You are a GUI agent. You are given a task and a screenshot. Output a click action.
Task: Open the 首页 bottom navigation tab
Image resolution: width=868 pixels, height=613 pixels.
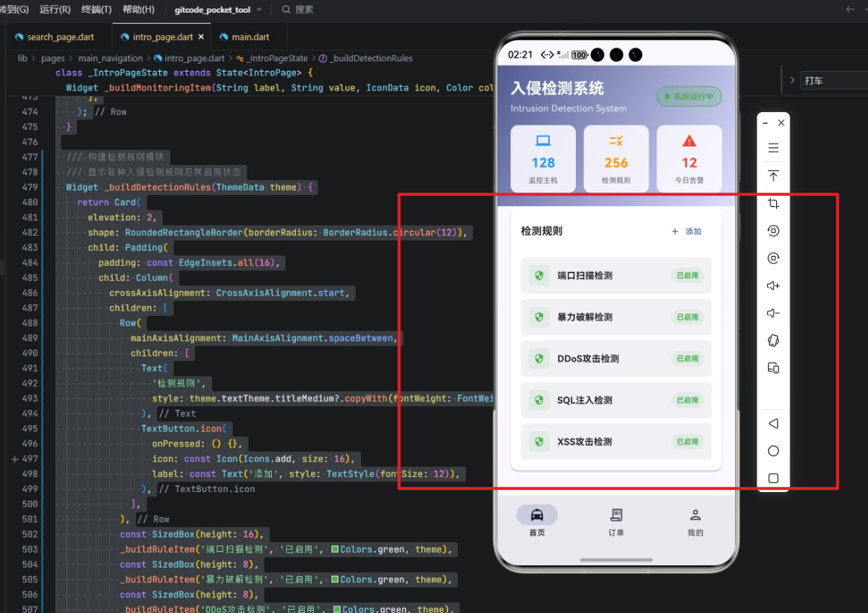tap(537, 520)
